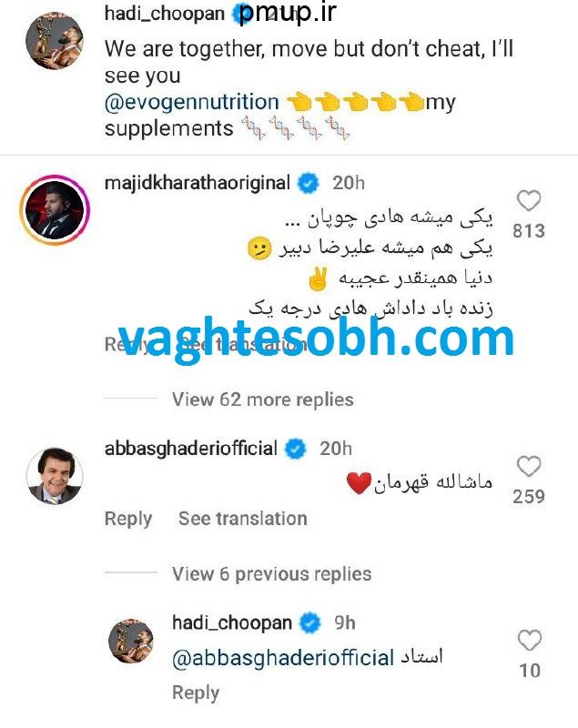Reply to hadi_choopan's reply comment
The width and height of the screenshot is (578, 728).
[196, 693]
